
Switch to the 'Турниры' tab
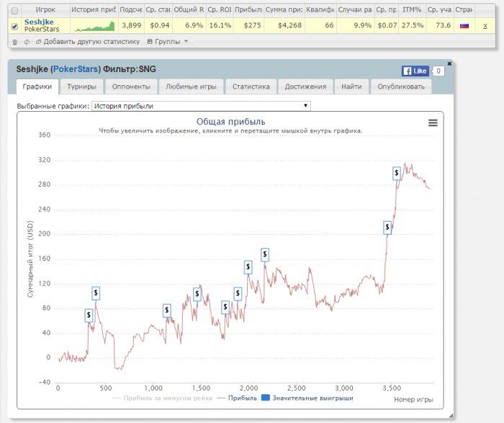pyautogui.click(x=82, y=86)
